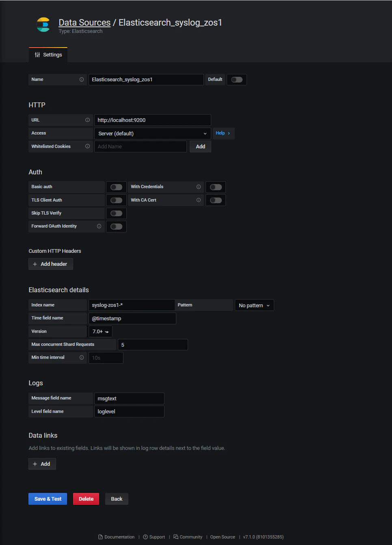
Task: Click the Back button
Action: point(117,499)
